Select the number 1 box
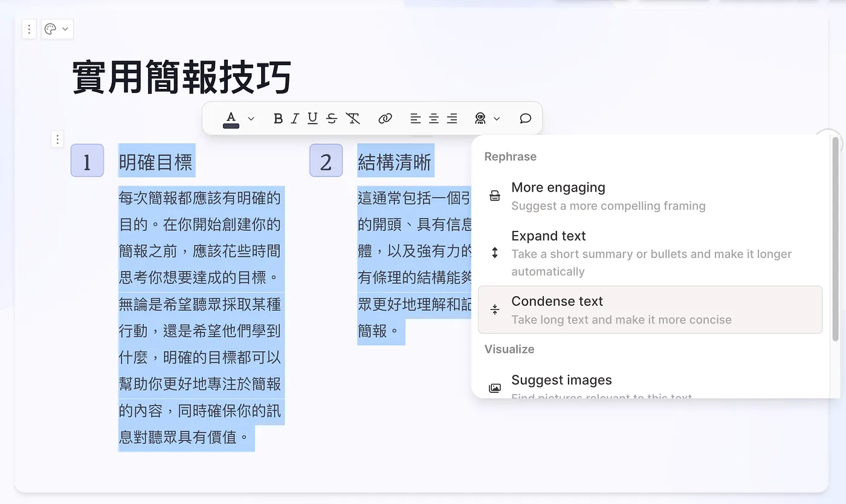This screenshot has height=504, width=846. [x=87, y=160]
